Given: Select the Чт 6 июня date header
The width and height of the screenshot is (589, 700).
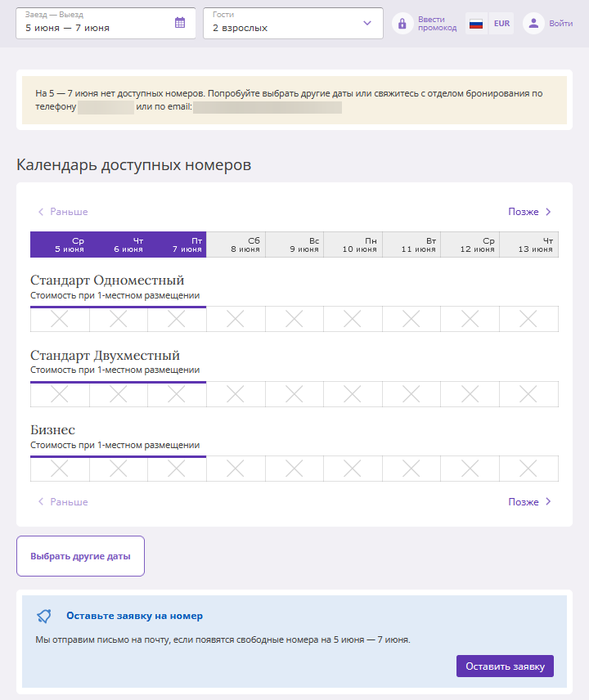Looking at the screenshot, I should click(x=119, y=245).
